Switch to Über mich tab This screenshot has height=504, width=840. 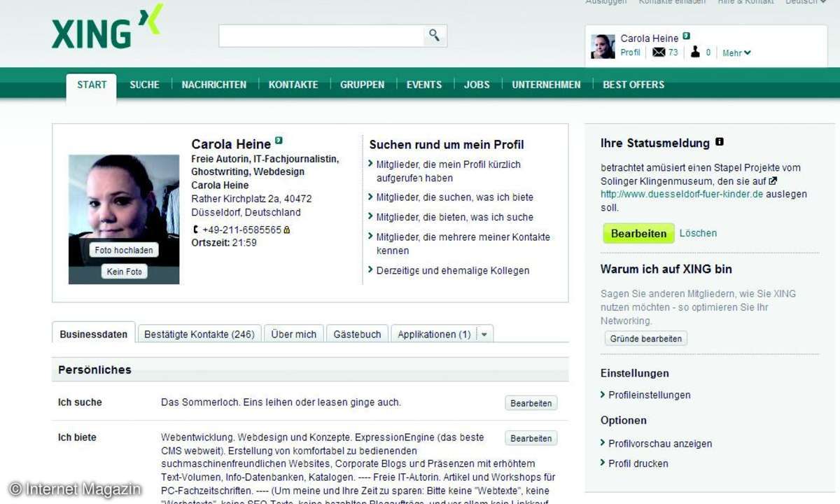[294, 335]
